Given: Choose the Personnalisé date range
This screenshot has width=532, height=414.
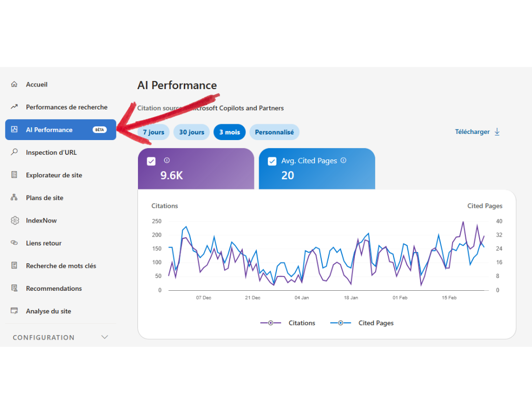Looking at the screenshot, I should pos(274,132).
